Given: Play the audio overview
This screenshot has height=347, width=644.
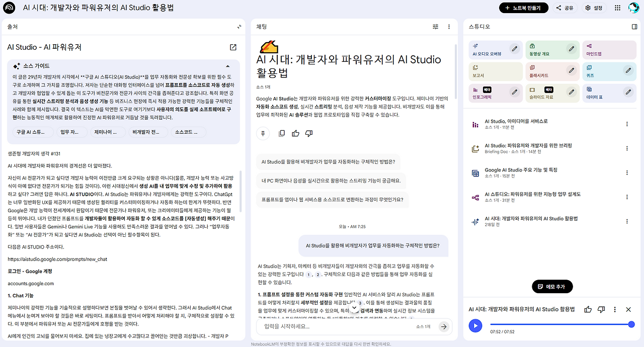Looking at the screenshot, I should click(x=475, y=325).
